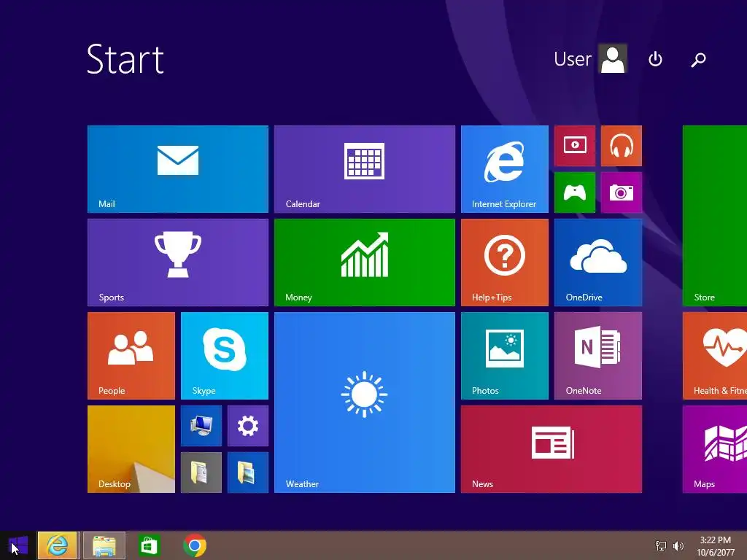Open the Store tile

(x=715, y=216)
